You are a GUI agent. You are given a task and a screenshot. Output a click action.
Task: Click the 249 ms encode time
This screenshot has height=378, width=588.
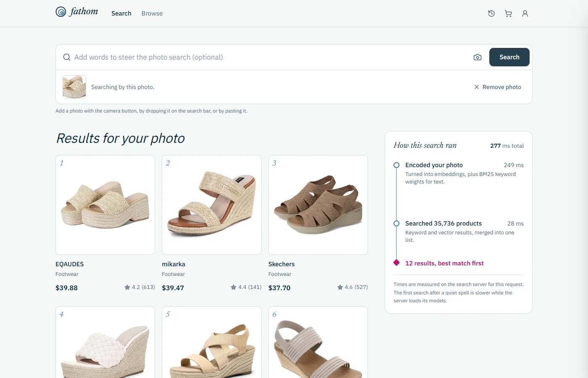514,165
